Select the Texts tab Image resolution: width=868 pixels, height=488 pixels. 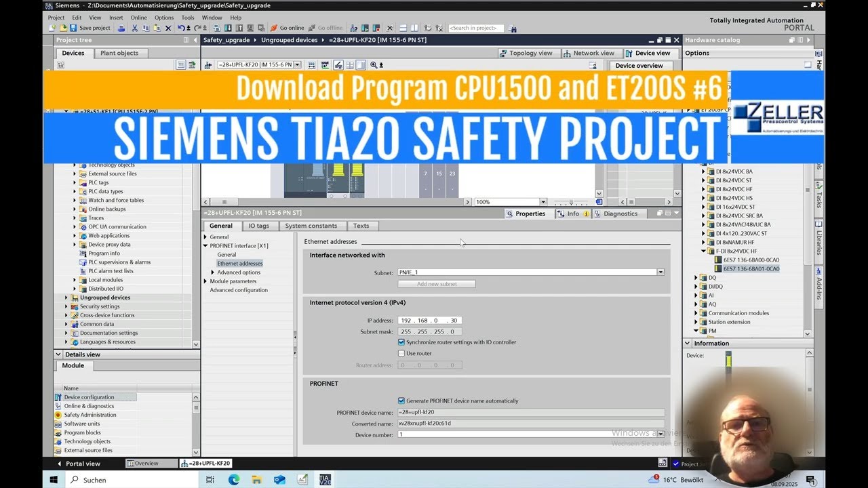[x=361, y=226]
